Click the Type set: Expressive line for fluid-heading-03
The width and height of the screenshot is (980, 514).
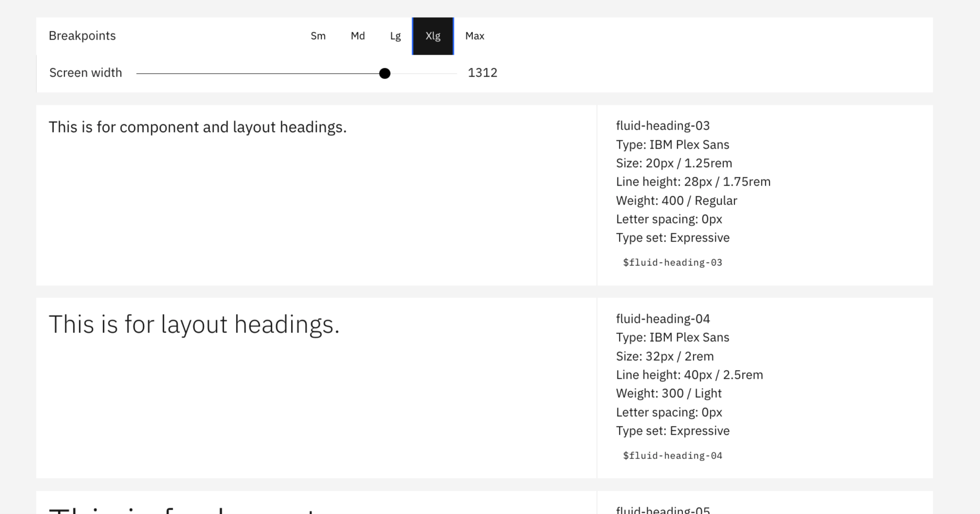click(672, 237)
